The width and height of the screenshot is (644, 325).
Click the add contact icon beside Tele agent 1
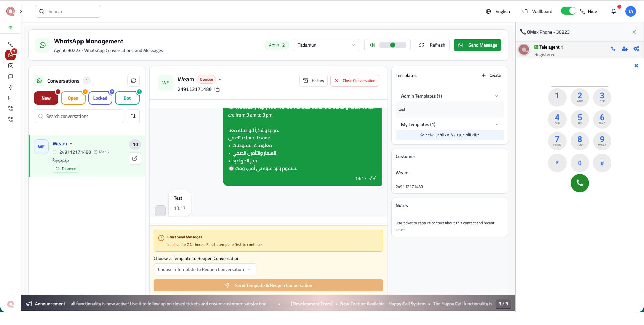[x=625, y=49]
